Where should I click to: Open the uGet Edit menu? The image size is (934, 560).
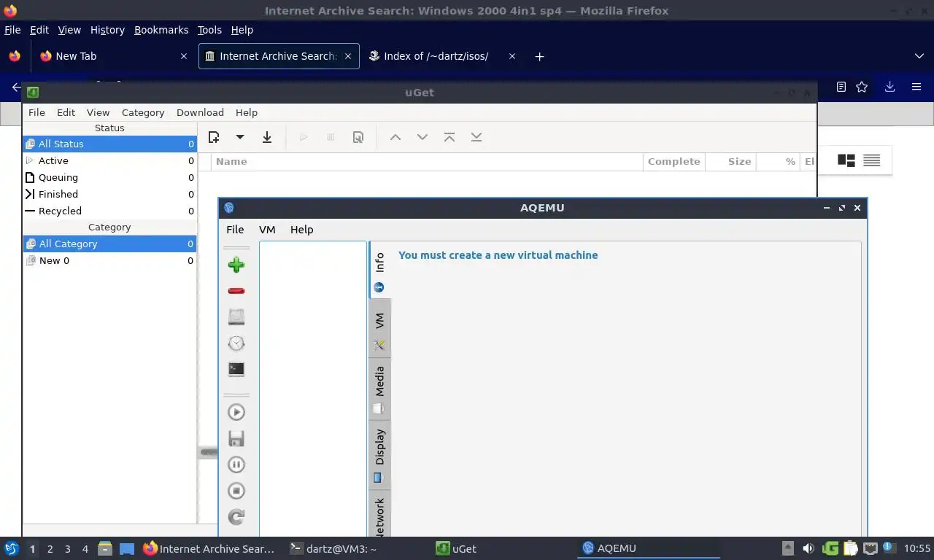(x=66, y=112)
